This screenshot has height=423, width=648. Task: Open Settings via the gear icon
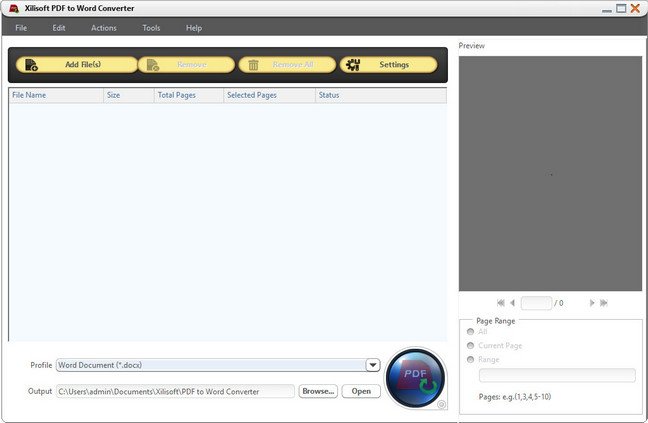click(x=353, y=65)
